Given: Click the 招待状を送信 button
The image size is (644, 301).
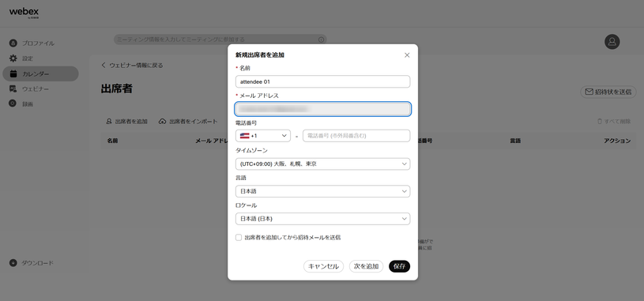Looking at the screenshot, I should (x=608, y=92).
